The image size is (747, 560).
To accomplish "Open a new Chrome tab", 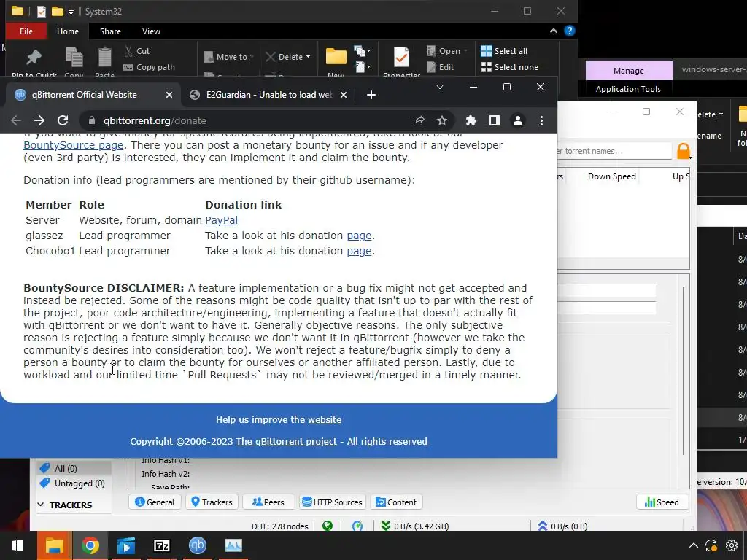I will pos(371,95).
